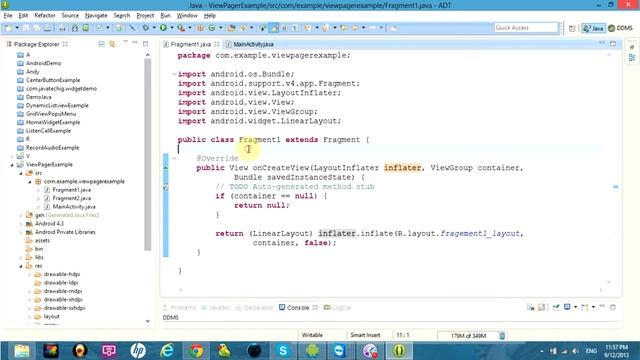Screen dimensions: 640x360
Task: Collapse com.example.viewpagerexample package node
Action: coord(30,182)
